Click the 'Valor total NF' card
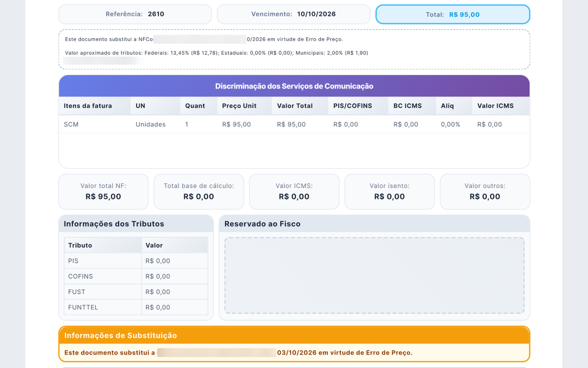Image resolution: width=588 pixels, height=368 pixels. (103, 192)
